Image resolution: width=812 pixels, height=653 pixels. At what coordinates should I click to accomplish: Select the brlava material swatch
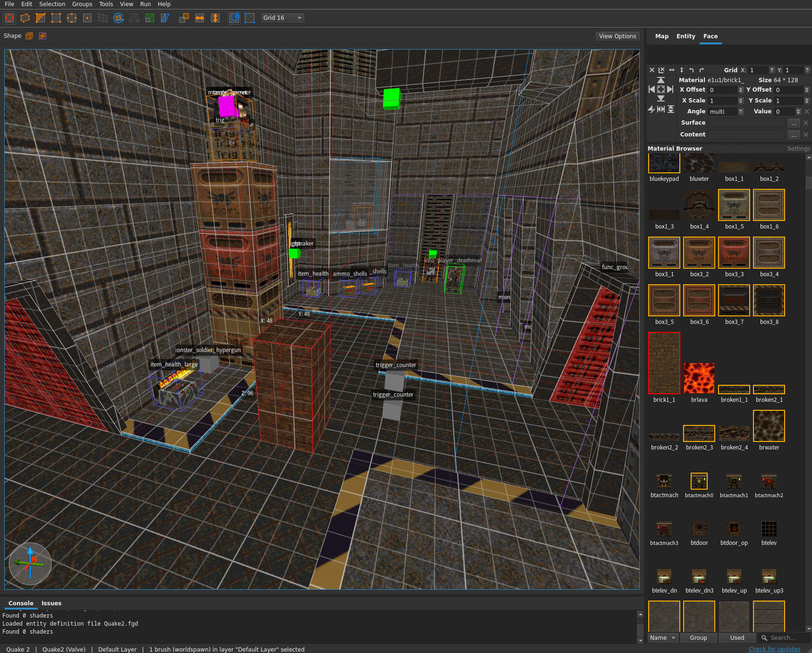click(x=699, y=378)
